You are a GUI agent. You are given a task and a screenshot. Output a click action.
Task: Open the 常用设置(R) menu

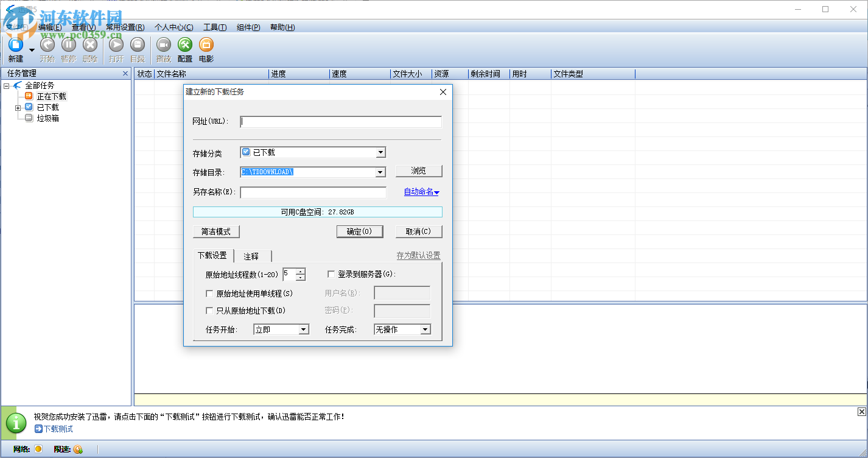pos(125,27)
